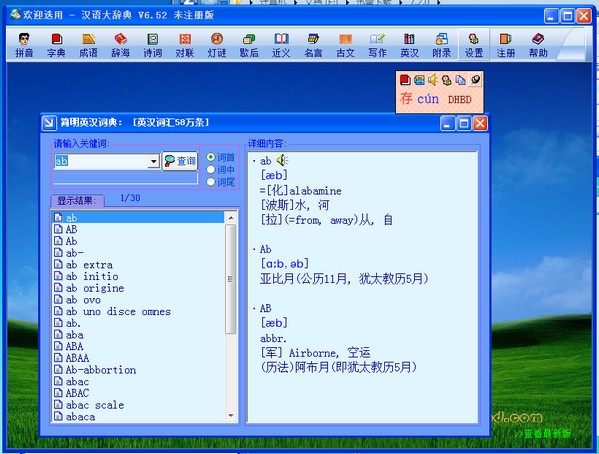Expand the keyword combo box dropdown arrow

point(153,161)
